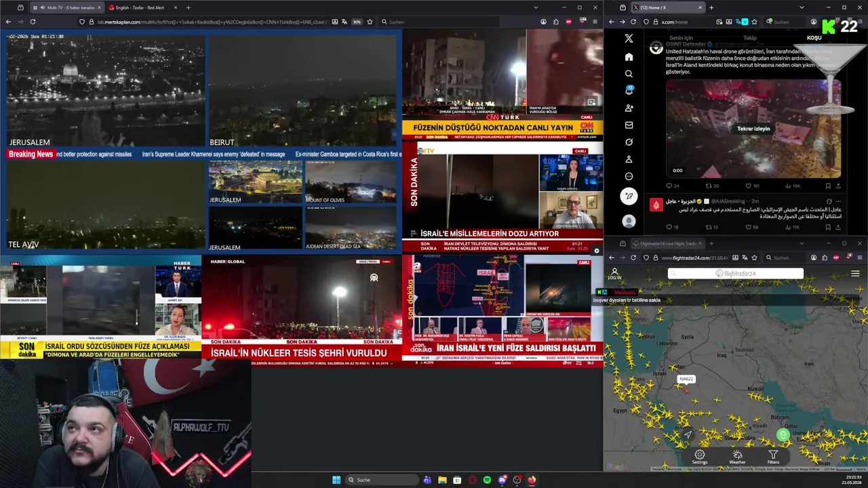Select Flightradar24 Live Flight Tracker tab

669,243
